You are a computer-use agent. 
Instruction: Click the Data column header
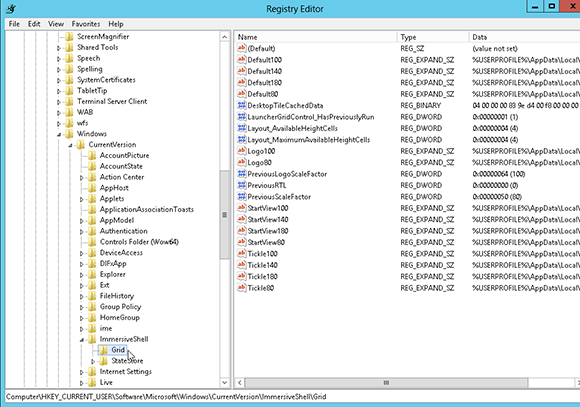pyautogui.click(x=524, y=37)
